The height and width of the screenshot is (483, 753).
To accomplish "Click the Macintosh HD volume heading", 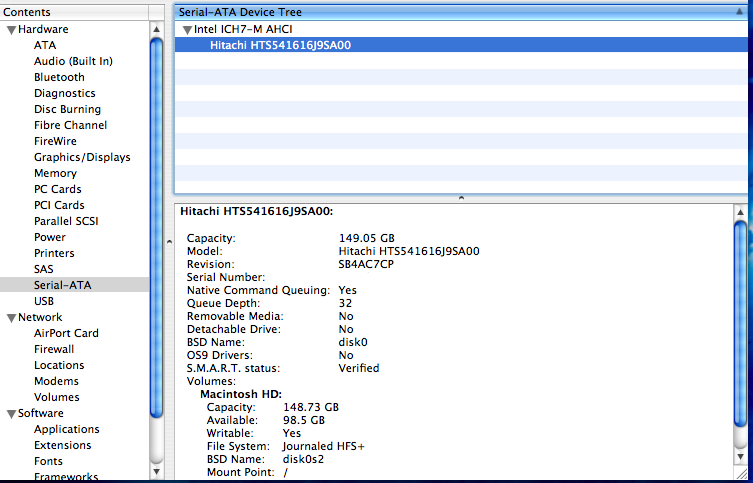I will (x=241, y=394).
